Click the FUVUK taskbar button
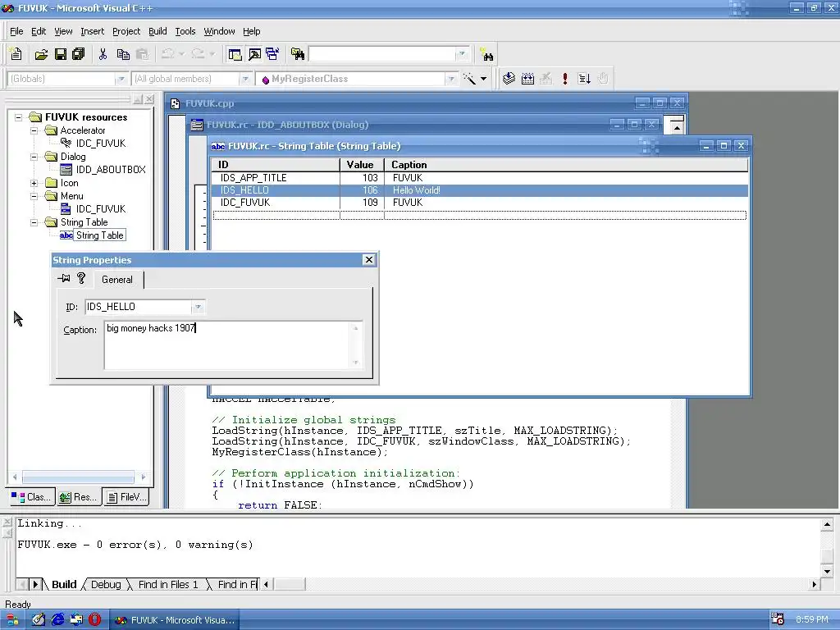 click(175, 620)
